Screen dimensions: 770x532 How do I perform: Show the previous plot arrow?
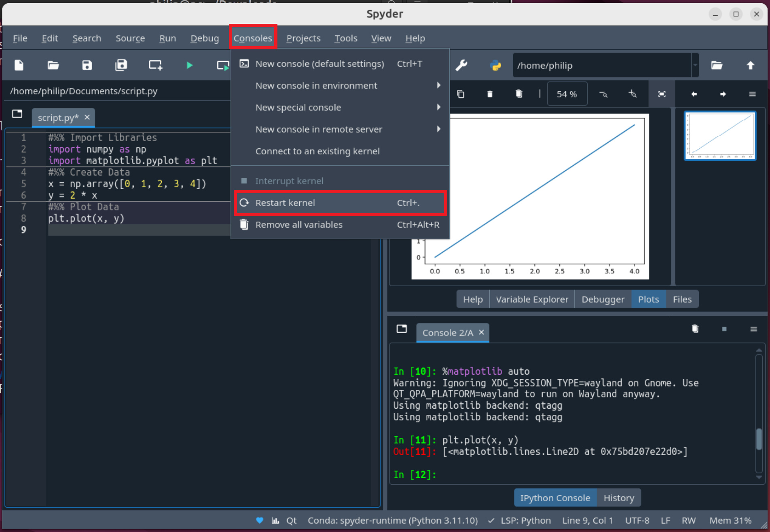(x=694, y=94)
